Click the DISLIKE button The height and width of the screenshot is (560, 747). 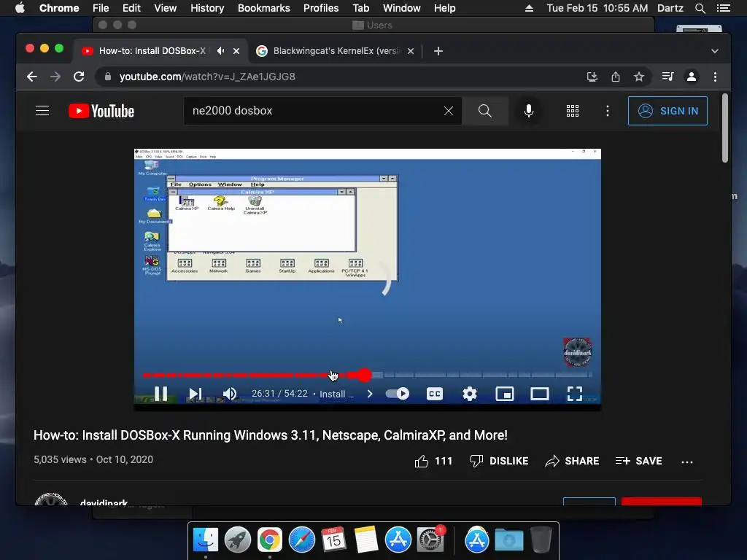[x=499, y=461]
